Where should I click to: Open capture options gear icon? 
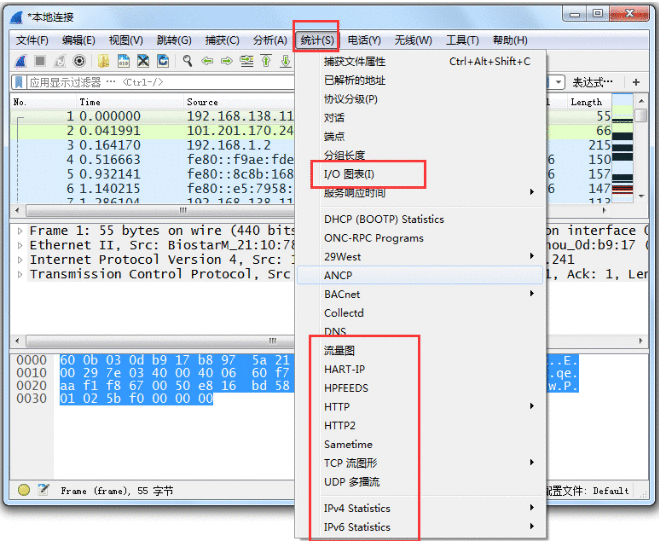[x=78, y=61]
